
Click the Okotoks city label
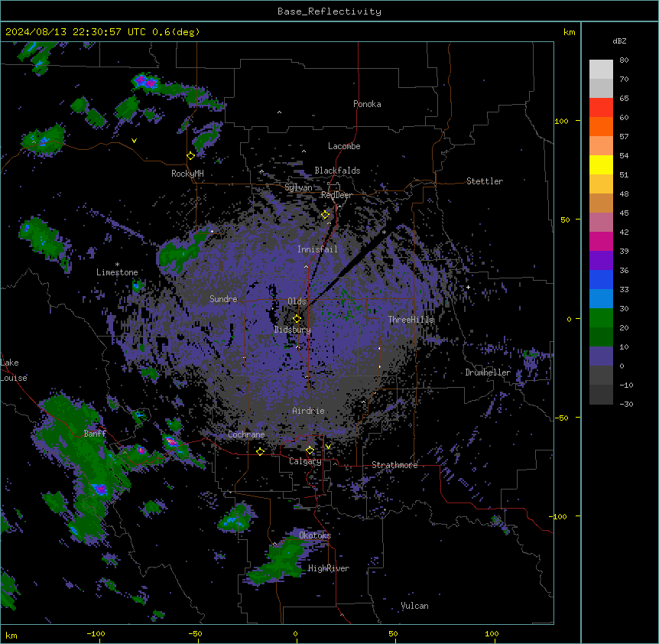315,535
